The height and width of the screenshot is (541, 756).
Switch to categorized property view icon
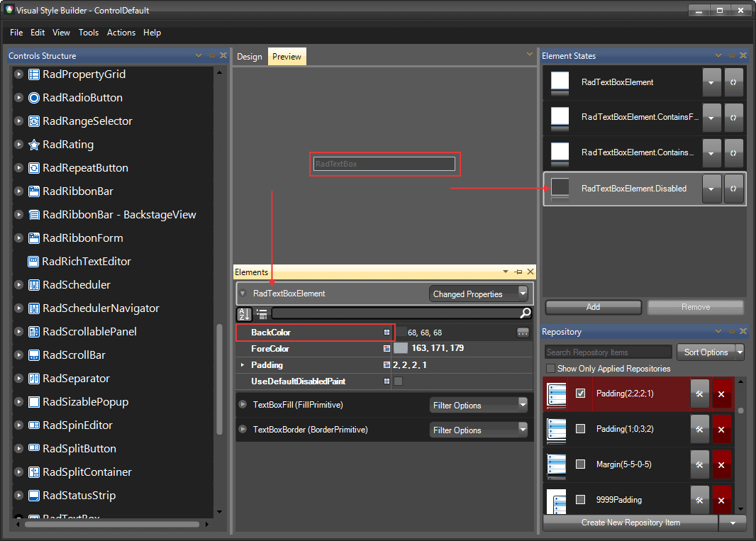(x=261, y=315)
